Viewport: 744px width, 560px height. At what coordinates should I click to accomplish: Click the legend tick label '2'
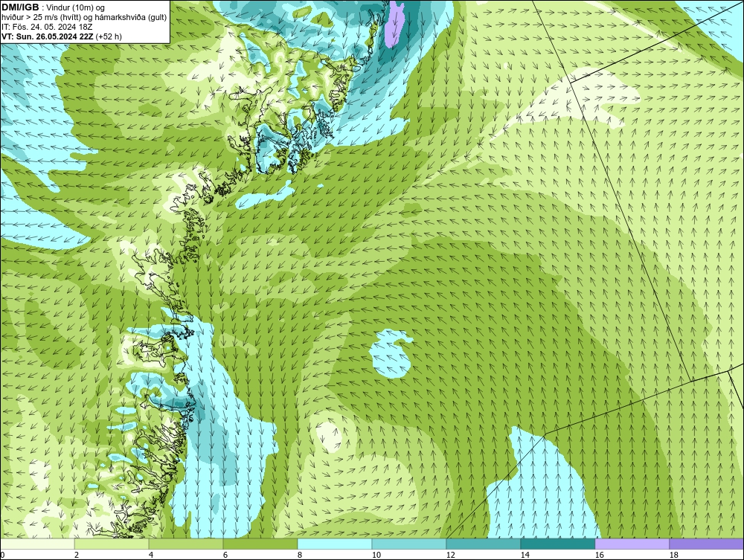pos(77,555)
